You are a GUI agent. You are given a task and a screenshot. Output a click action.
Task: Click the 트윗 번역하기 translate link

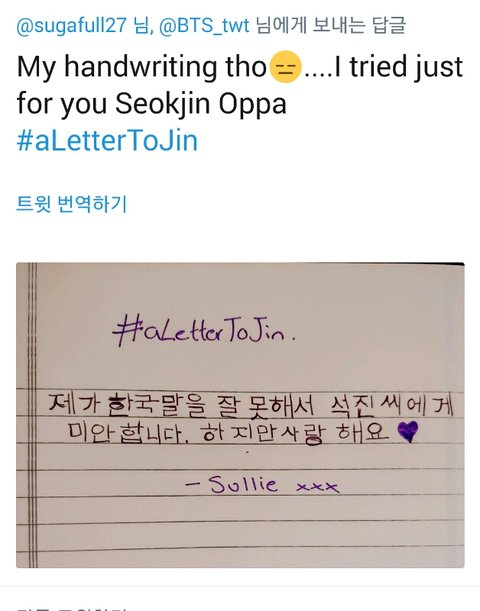point(71,204)
